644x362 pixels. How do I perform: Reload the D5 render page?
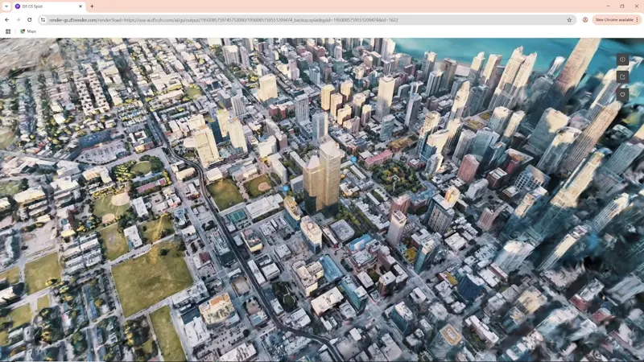click(30, 19)
